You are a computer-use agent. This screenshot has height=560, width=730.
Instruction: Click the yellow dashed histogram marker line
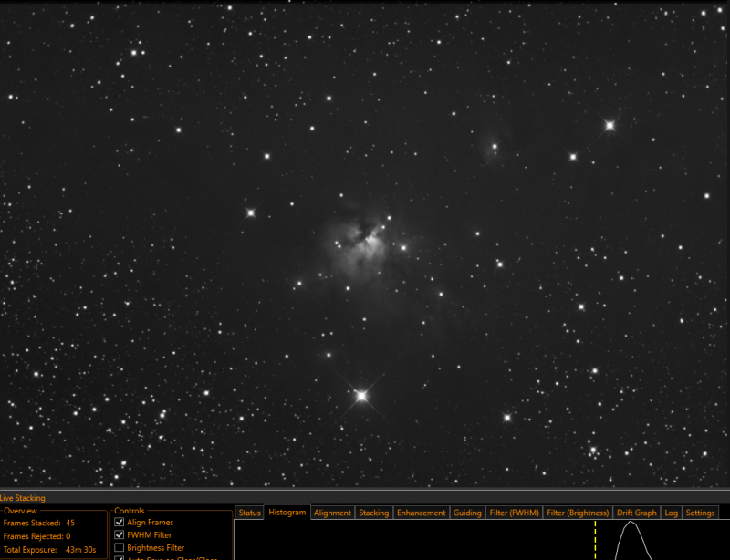click(x=595, y=540)
